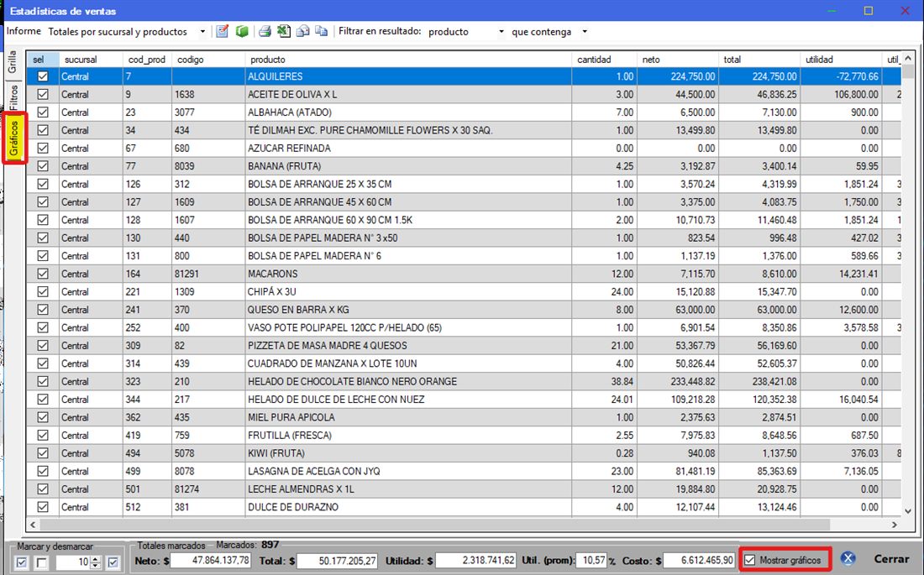This screenshot has height=575, width=924.
Task: Select the QUESO EN BARRA X KG cell
Action: (407, 309)
